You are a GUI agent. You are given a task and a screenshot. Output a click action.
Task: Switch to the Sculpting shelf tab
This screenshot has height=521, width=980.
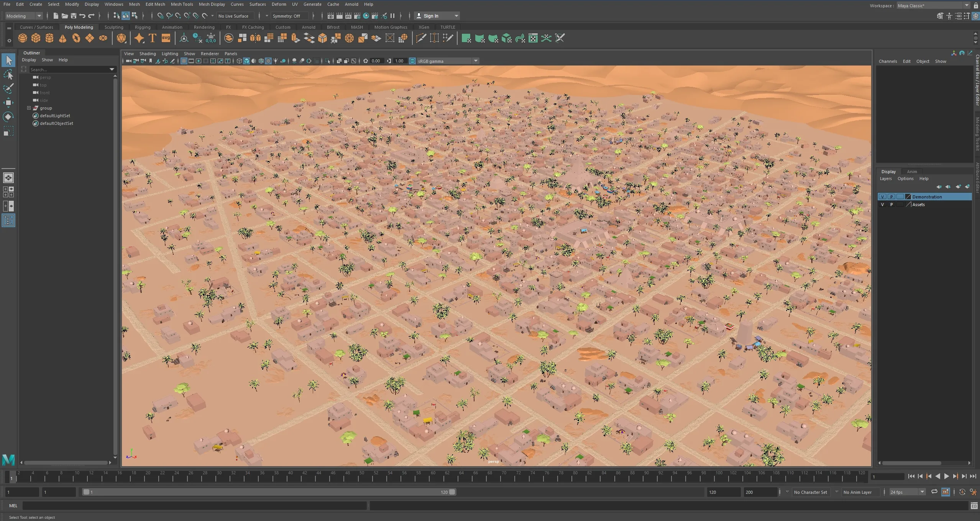(114, 27)
